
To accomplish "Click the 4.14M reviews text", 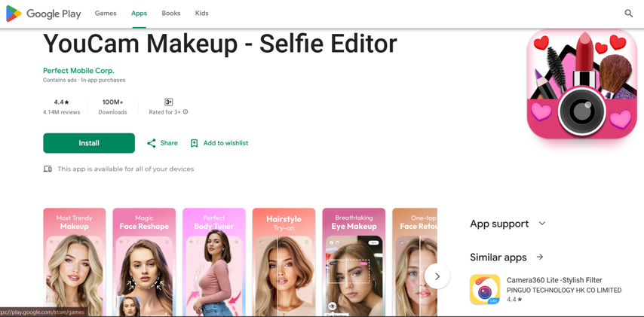I will point(62,112).
